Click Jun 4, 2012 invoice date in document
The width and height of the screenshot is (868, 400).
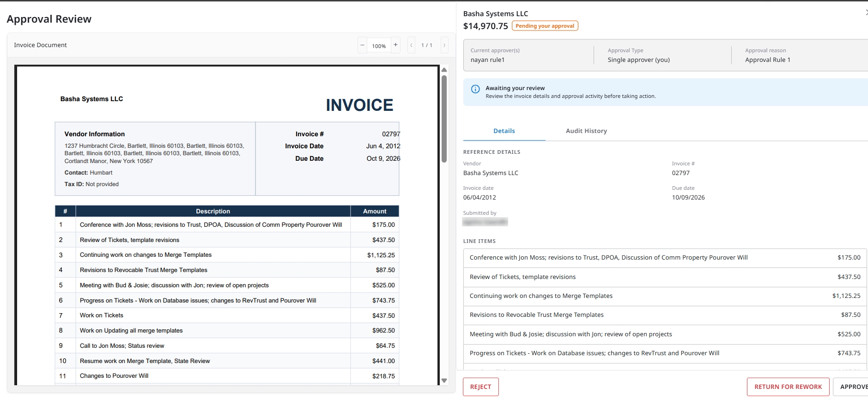pos(383,146)
